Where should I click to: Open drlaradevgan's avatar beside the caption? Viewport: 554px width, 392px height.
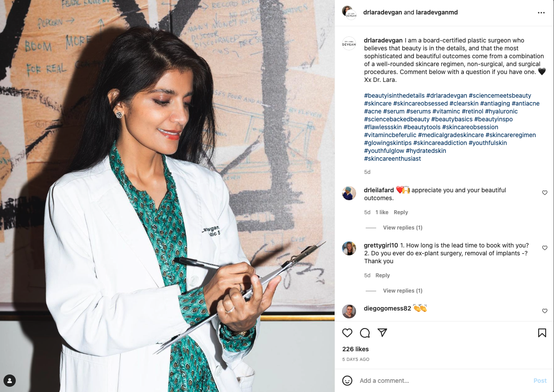(x=349, y=43)
